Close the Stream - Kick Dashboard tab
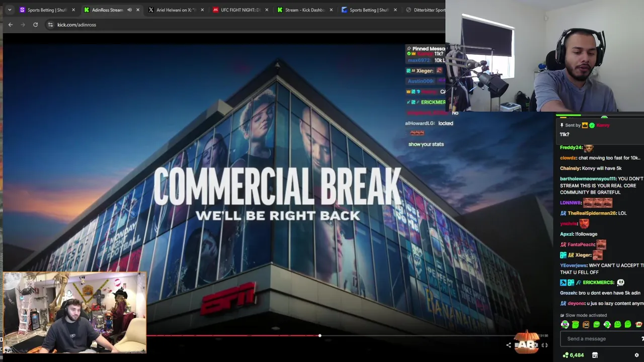 [x=331, y=10]
